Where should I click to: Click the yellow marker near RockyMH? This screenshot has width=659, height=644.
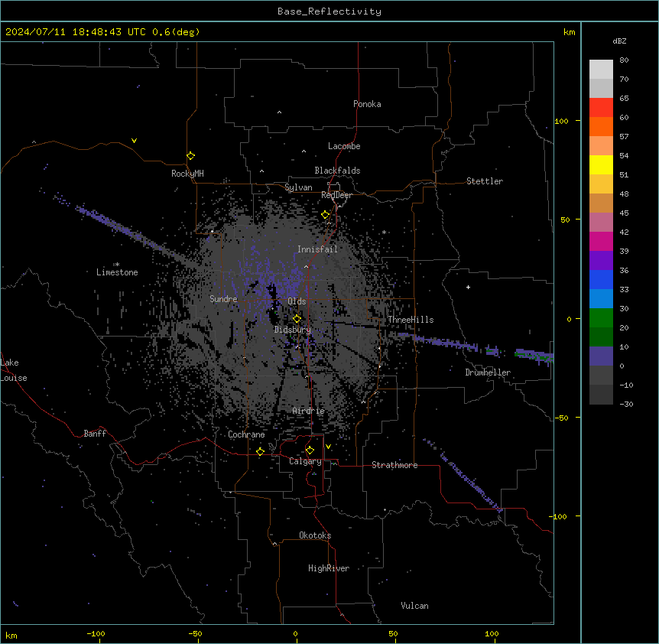(191, 156)
